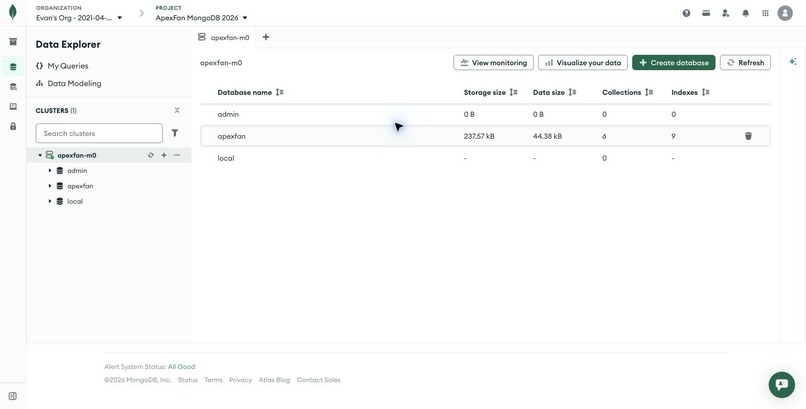Expand the admin database in tree
Viewport: 806px width, 409px height.
pos(50,171)
